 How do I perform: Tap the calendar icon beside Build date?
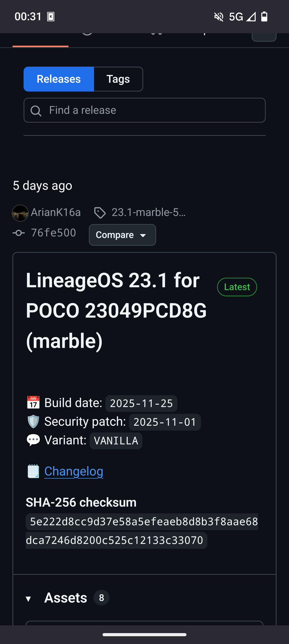(33, 403)
